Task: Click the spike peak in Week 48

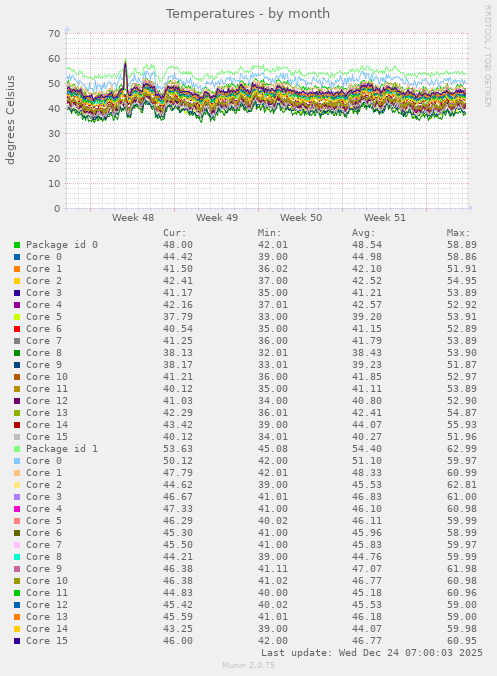Action: pyautogui.click(x=125, y=61)
